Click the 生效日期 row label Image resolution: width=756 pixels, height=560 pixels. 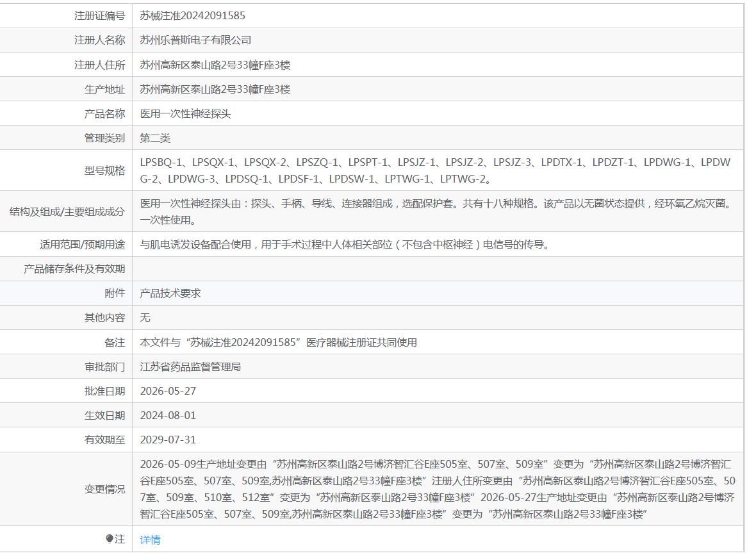104,415
